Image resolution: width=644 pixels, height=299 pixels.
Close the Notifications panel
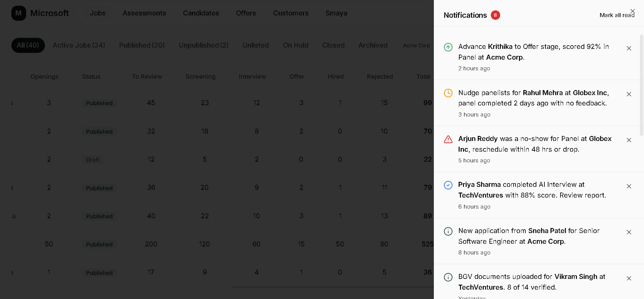632,11
